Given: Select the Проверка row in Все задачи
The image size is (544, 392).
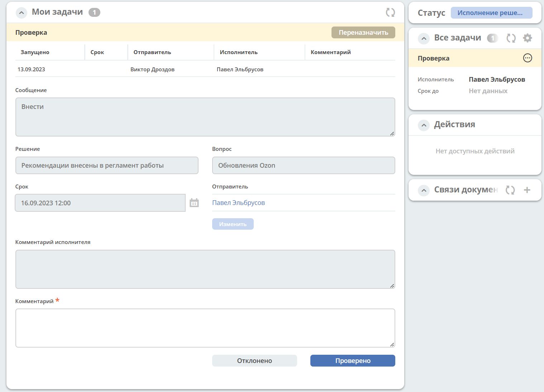Looking at the screenshot, I should (x=475, y=58).
